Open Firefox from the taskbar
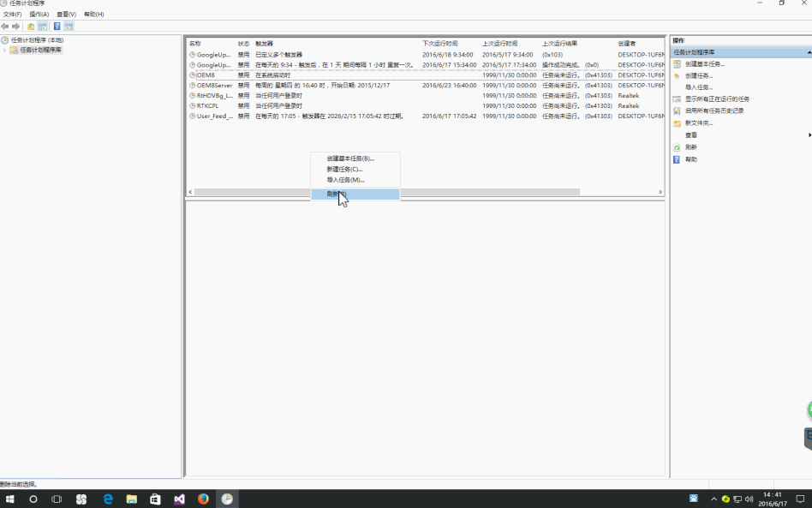This screenshot has height=508, width=812. coord(203,498)
